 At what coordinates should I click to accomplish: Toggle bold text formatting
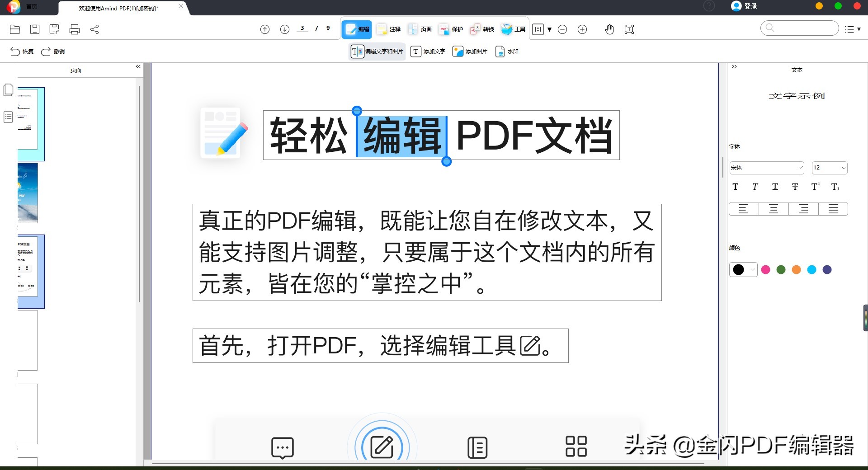pos(735,186)
